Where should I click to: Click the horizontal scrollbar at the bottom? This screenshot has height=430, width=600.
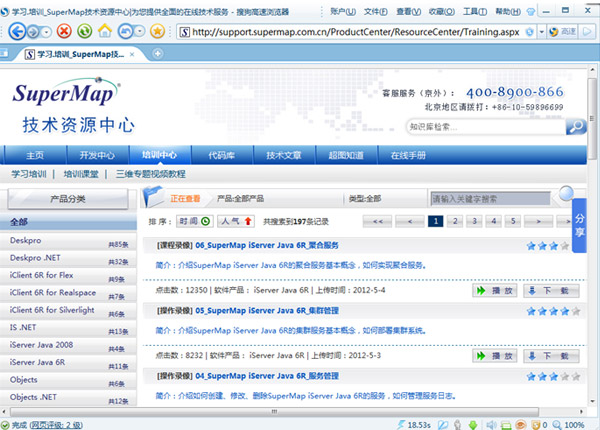(x=274, y=412)
